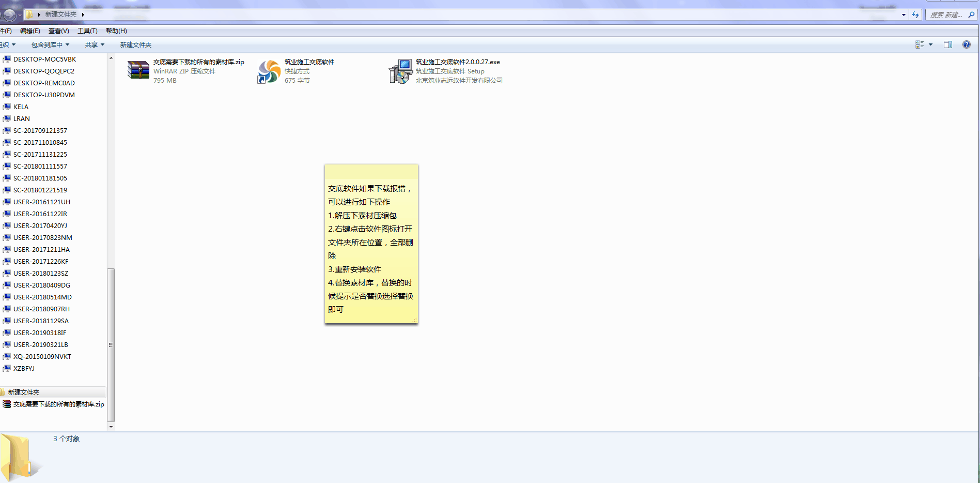The width and height of the screenshot is (980, 483).
Task: Toggle the preview pane icon
Action: 947,45
